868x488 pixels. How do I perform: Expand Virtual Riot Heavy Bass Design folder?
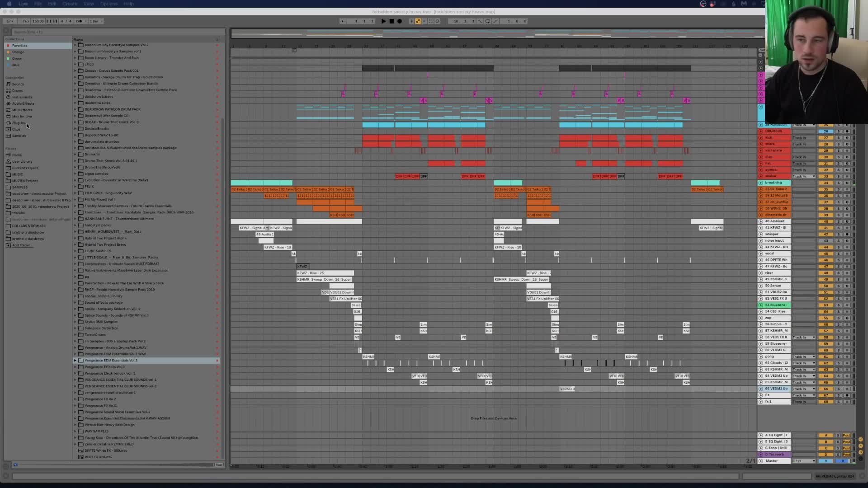[x=75, y=425]
